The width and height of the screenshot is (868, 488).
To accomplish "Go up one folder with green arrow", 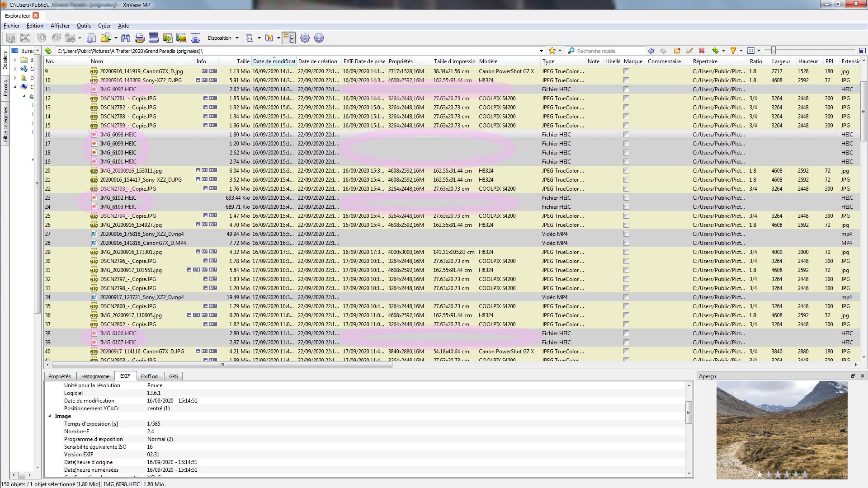I will click(48, 51).
